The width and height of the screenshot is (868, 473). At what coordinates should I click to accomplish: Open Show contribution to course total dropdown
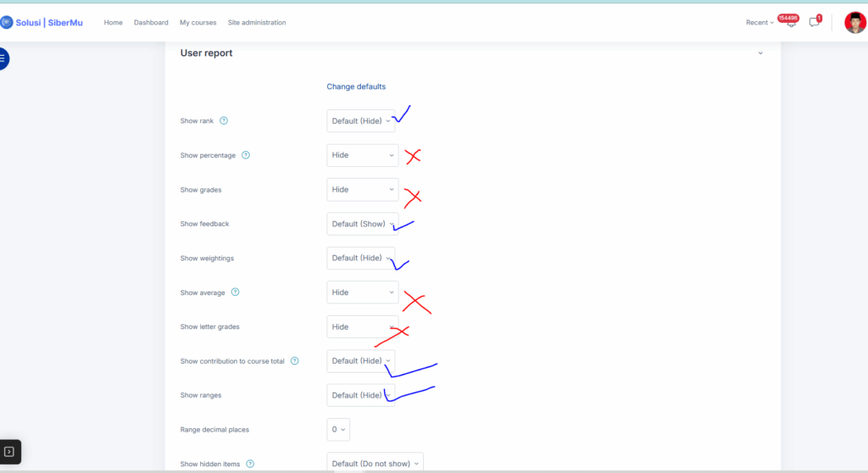coord(361,361)
